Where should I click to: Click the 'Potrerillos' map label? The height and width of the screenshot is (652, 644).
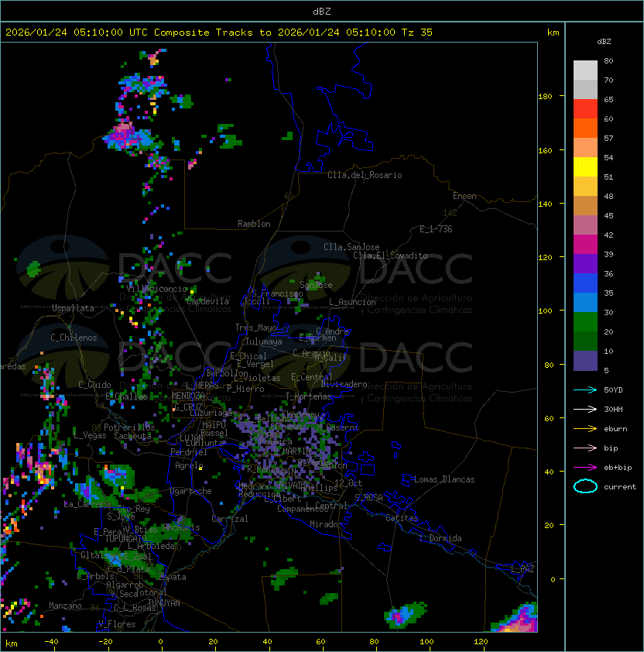129,427
